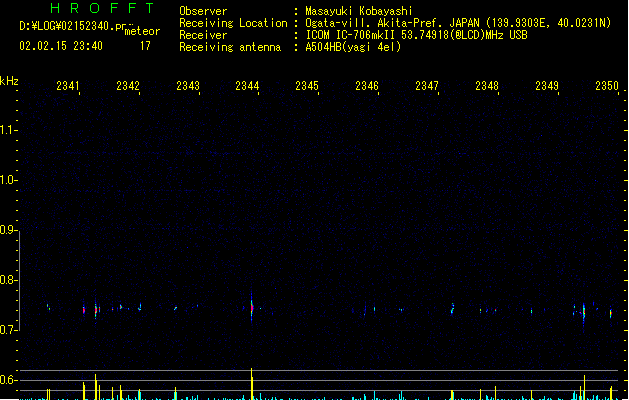Click the 0.6 kHz frequency tick label
Screen dimensions: 629x400
[8, 380]
